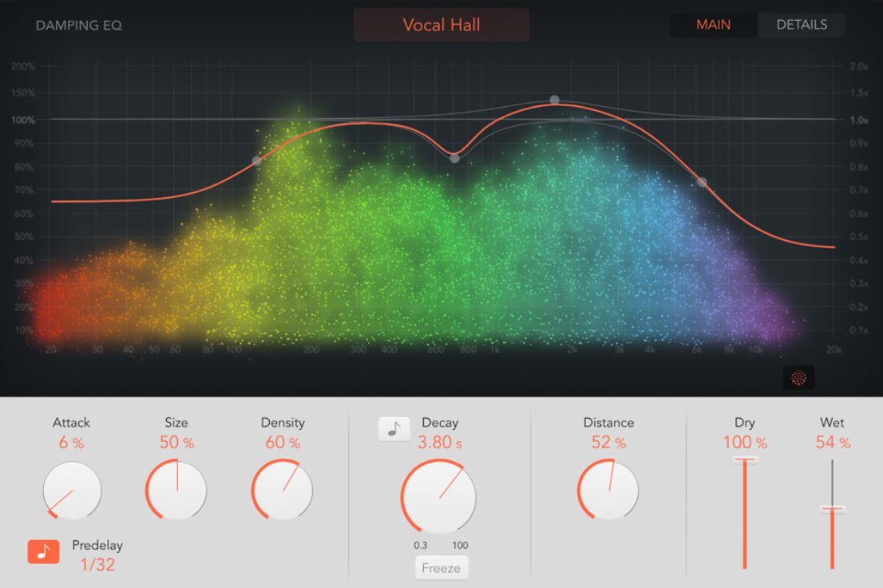Toggle the Predelay note sync button

(43, 551)
